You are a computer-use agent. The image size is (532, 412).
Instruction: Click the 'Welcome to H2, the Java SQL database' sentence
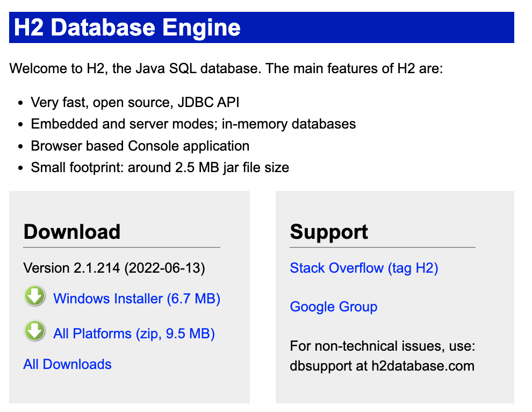(226, 69)
